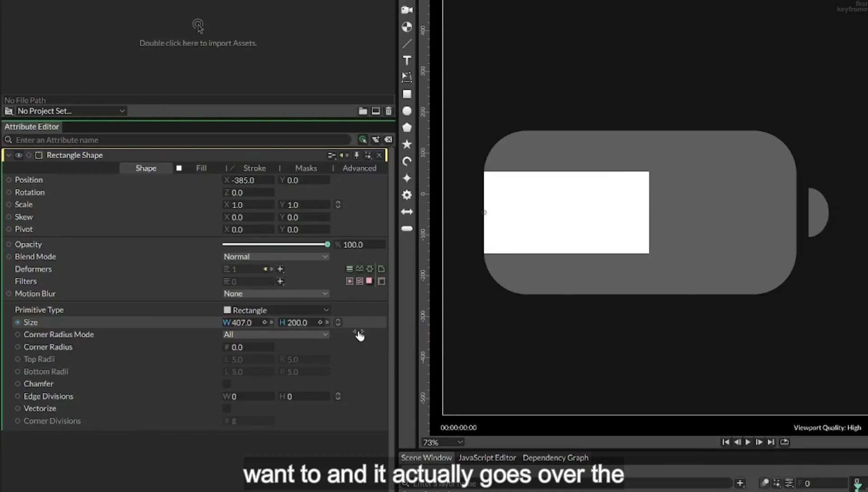
Task: Enable the Chamfer checkbox
Action: coord(227,384)
